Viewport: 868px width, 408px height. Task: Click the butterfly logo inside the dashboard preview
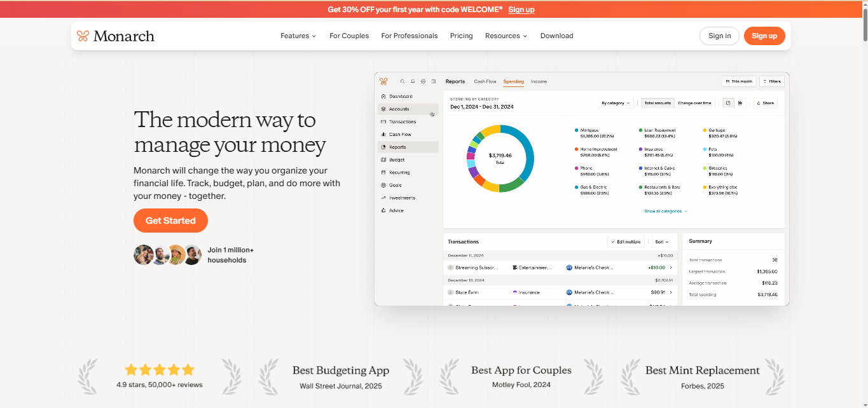(x=383, y=81)
